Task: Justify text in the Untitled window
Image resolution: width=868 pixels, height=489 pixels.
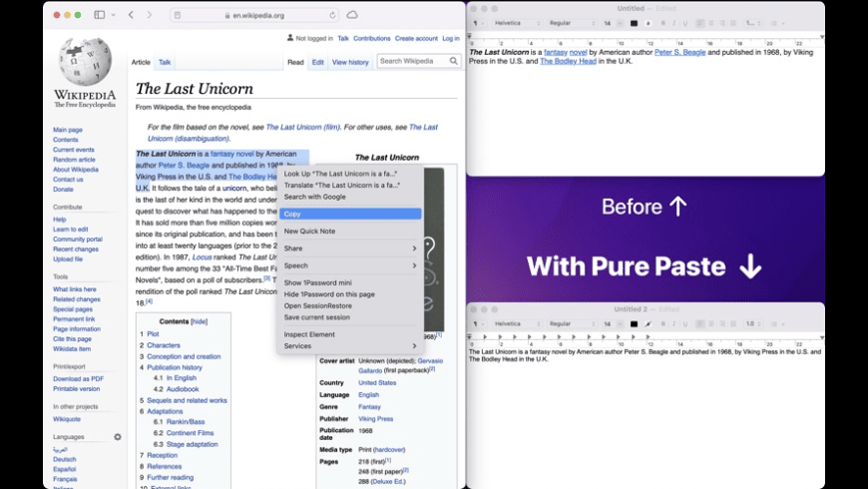Action: 733,23
